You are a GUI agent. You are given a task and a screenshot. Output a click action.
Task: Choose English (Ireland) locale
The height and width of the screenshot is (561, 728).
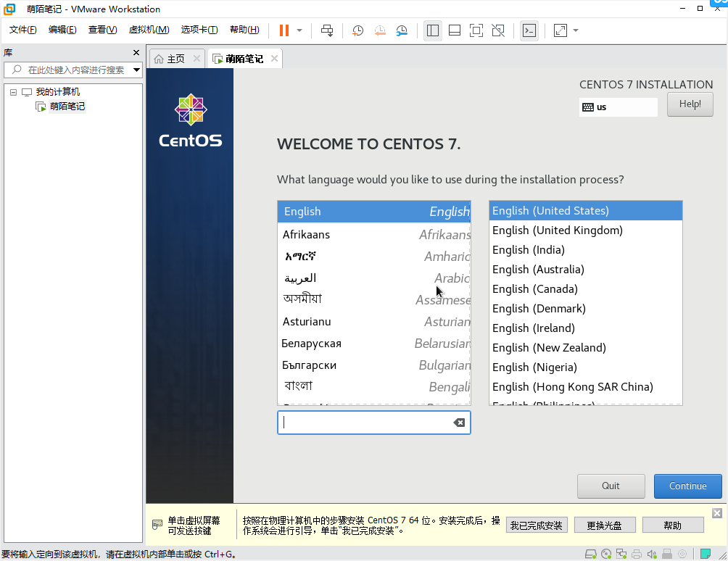point(585,328)
